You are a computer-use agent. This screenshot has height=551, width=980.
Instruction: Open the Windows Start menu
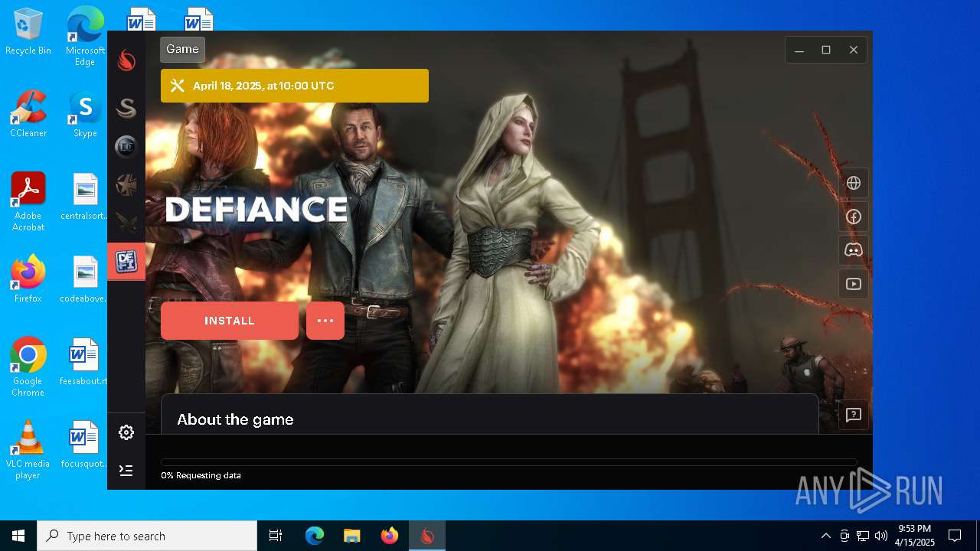pos(18,536)
